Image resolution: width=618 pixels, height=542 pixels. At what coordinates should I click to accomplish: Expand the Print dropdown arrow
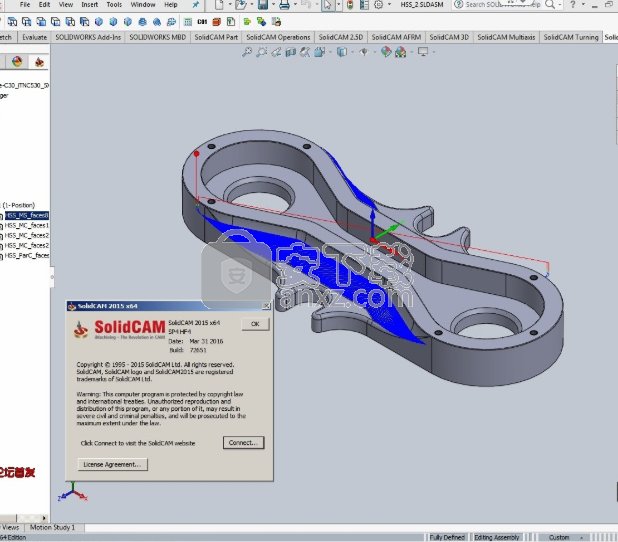click(295, 5)
